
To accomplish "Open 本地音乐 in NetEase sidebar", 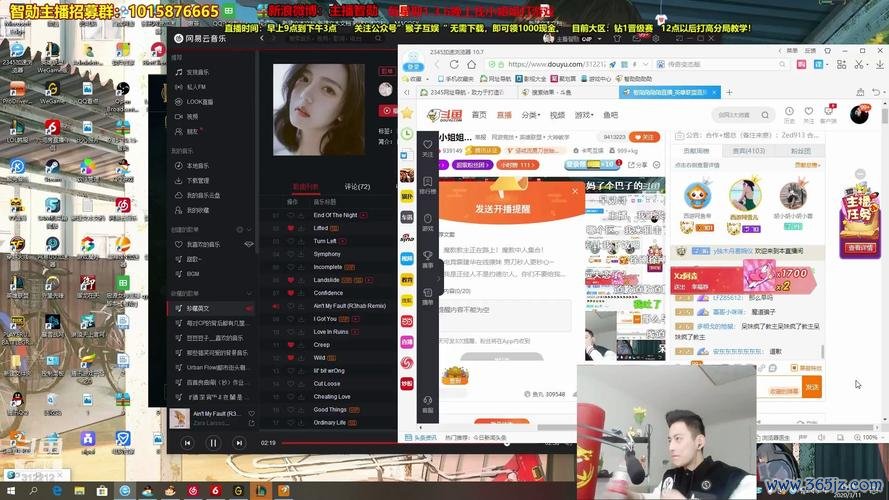I will (x=192, y=166).
